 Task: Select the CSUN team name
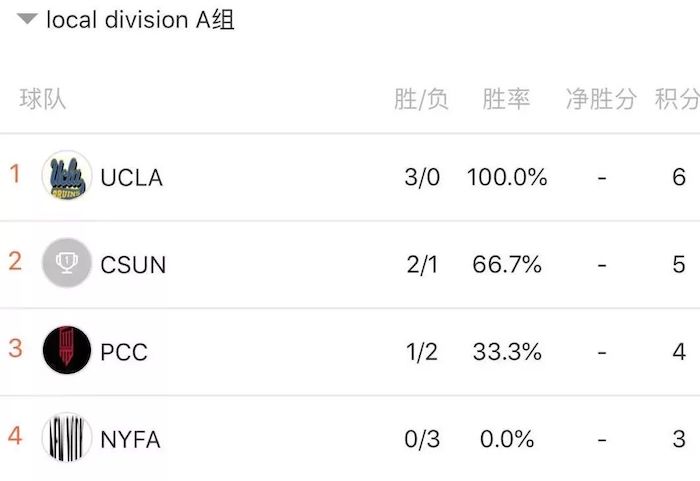tap(133, 265)
